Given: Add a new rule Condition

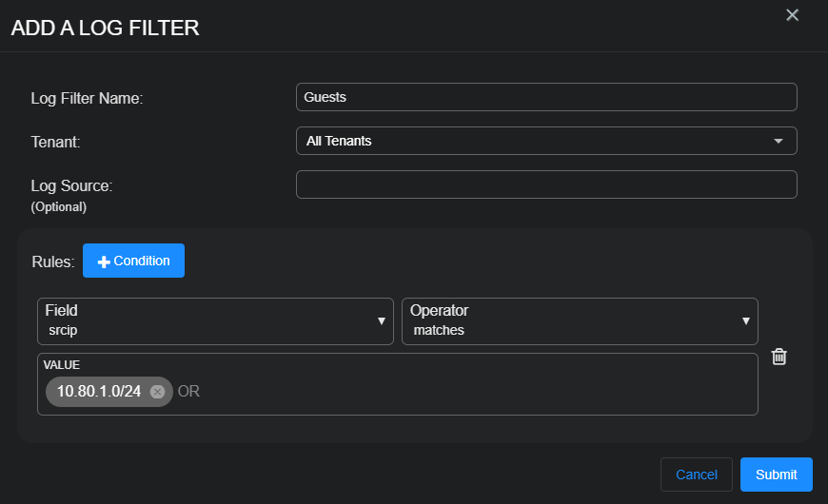Looking at the screenshot, I should 133,261.
